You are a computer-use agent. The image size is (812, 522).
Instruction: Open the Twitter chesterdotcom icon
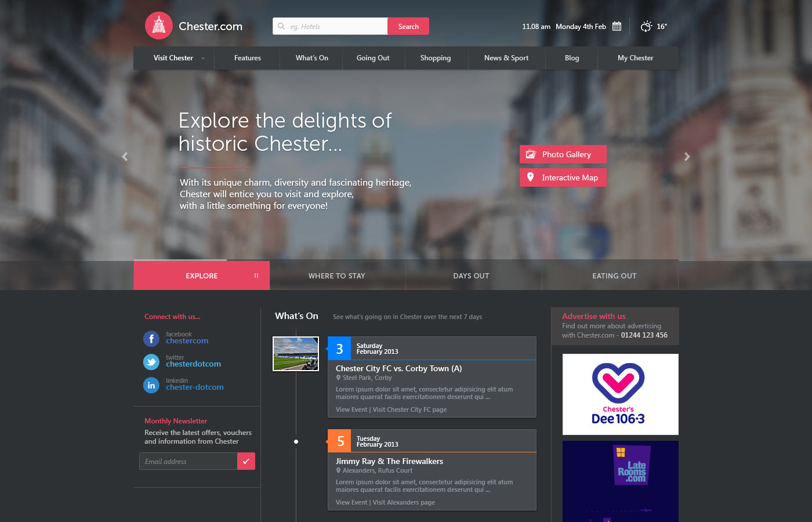tap(151, 362)
